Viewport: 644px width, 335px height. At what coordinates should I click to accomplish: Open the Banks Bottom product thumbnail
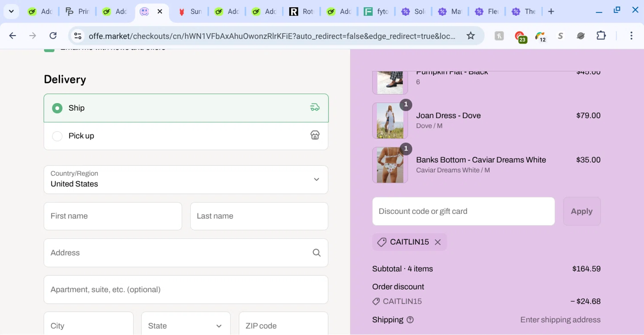pos(390,165)
